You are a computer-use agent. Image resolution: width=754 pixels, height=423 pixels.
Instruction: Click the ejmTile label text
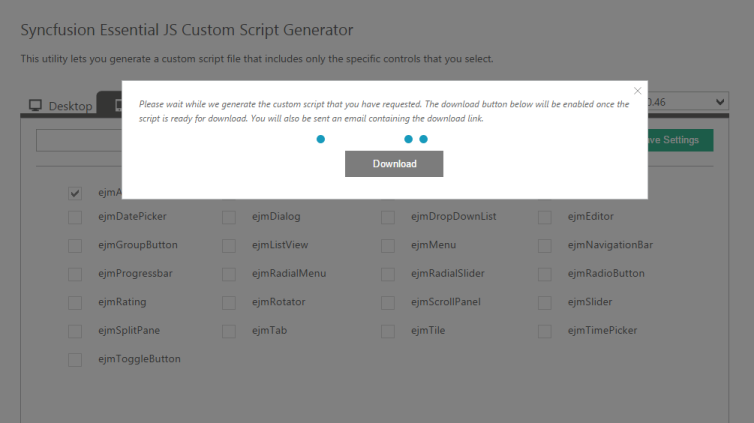[x=428, y=330]
